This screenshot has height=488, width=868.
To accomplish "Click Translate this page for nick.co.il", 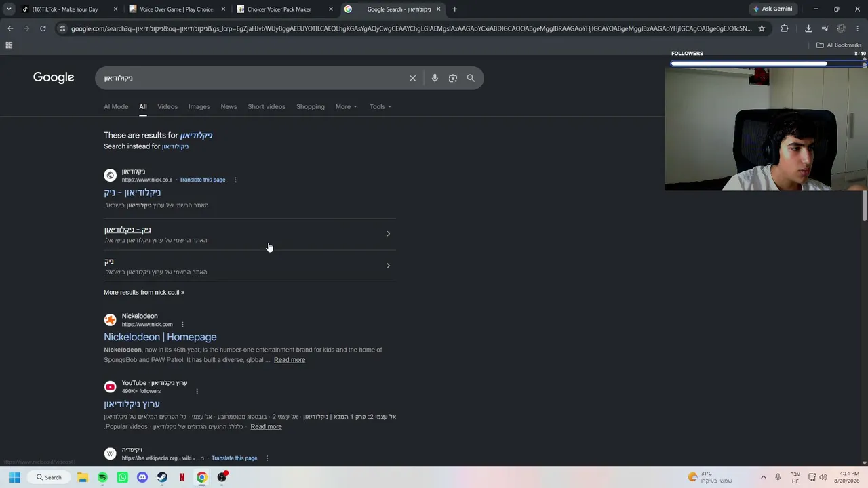I will pos(202,180).
